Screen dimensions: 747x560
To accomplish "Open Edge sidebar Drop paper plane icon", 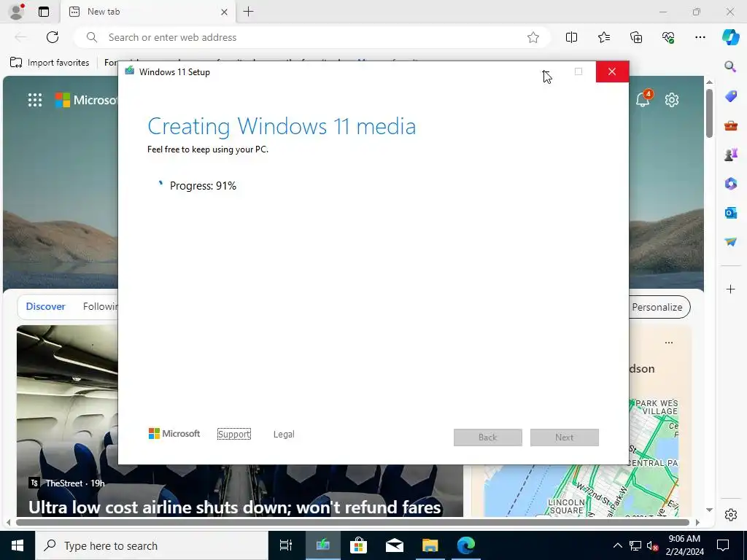I will pyautogui.click(x=730, y=242).
